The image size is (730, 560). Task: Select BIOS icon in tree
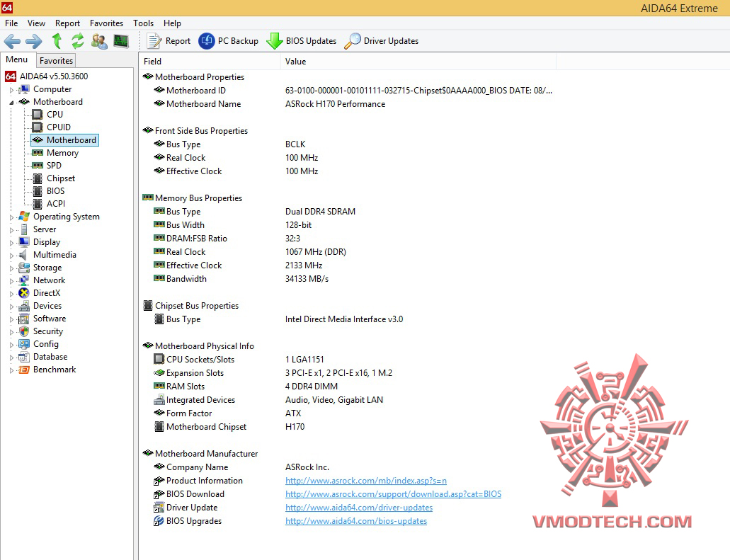point(38,191)
